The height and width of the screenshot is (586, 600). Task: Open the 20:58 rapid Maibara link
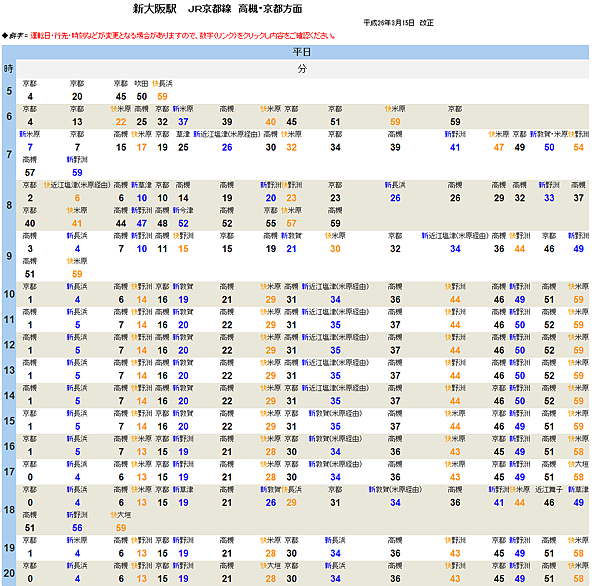click(x=579, y=579)
